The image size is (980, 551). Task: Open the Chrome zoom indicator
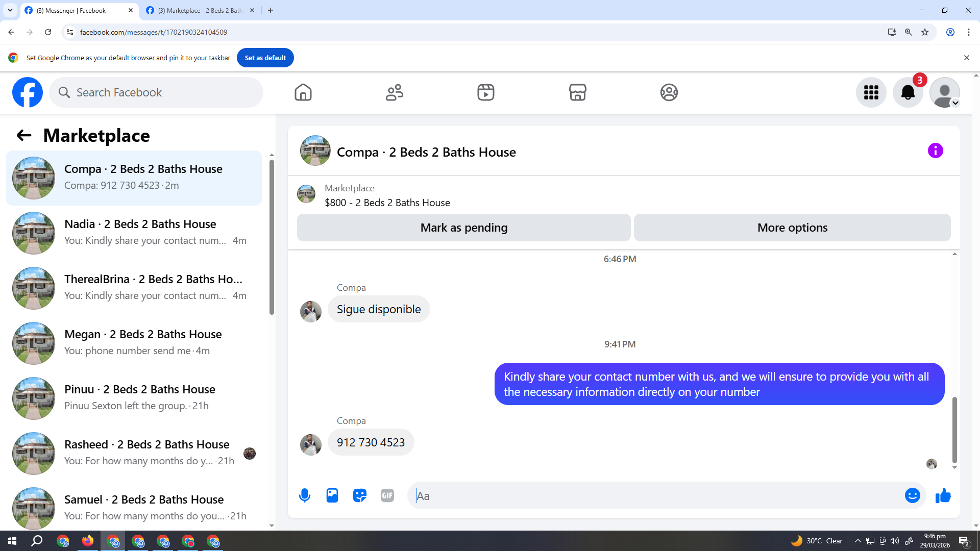pos(909,32)
